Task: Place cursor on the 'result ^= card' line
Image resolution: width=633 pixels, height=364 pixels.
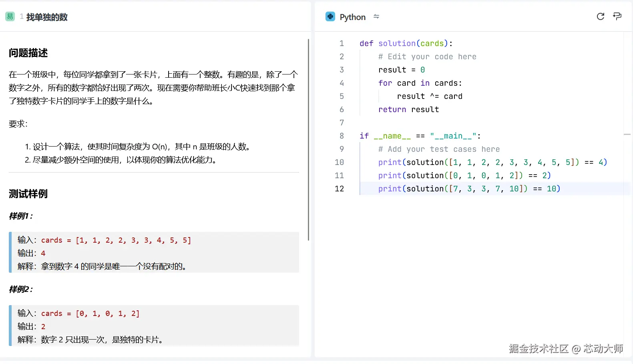Action: [429, 97]
